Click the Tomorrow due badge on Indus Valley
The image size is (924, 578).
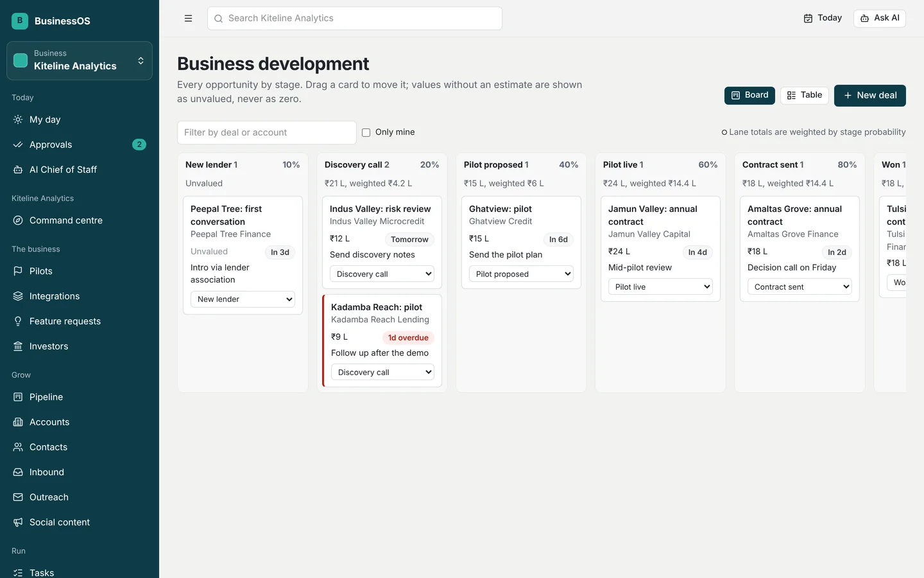[x=409, y=240]
